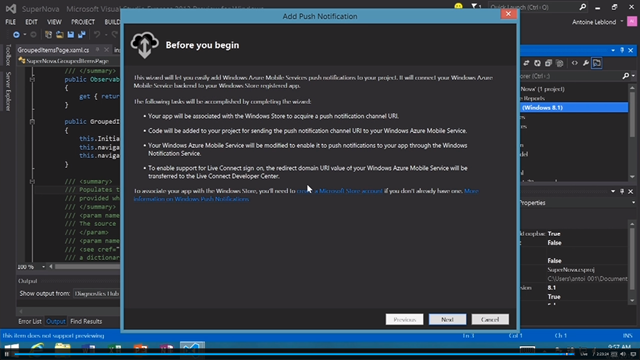Click the SuperNova.csproj property value

[x=571, y=270]
